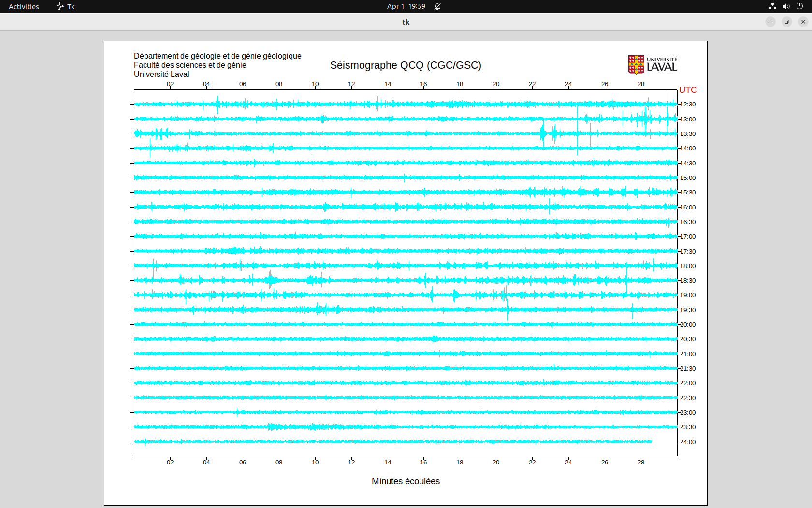Click the Tk app icon in top bar
The width and height of the screenshot is (812, 508).
tap(66, 6)
